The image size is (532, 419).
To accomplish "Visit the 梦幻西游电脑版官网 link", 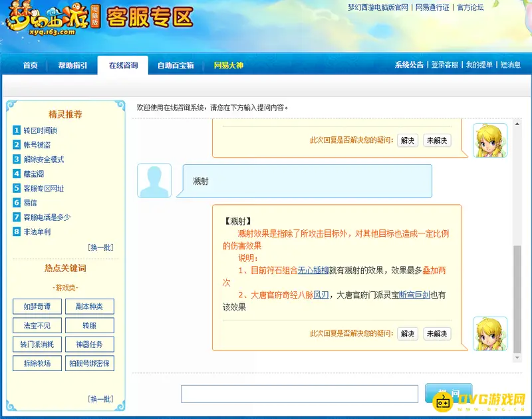I will 378,7.
